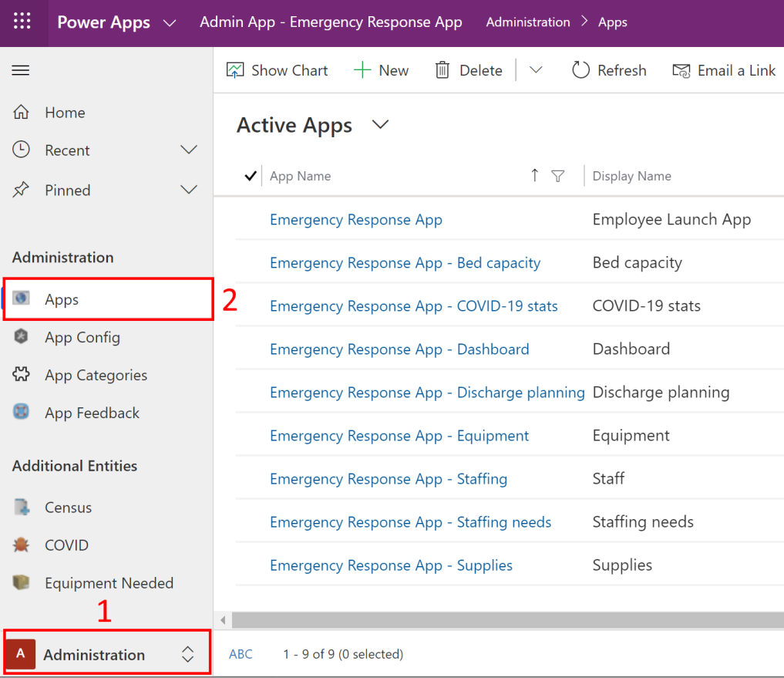The width and height of the screenshot is (784, 678).
Task: Click the Equipment Needed box icon
Action: tap(21, 582)
